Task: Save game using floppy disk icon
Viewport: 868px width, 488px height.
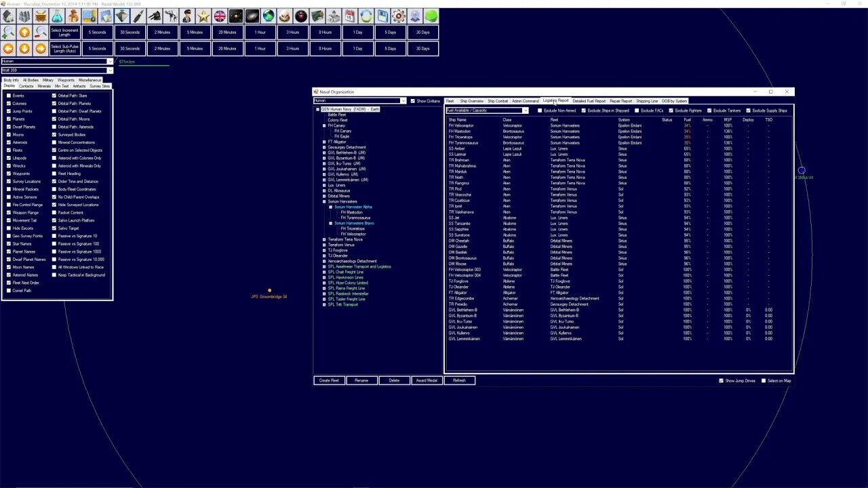Action: coord(382,16)
